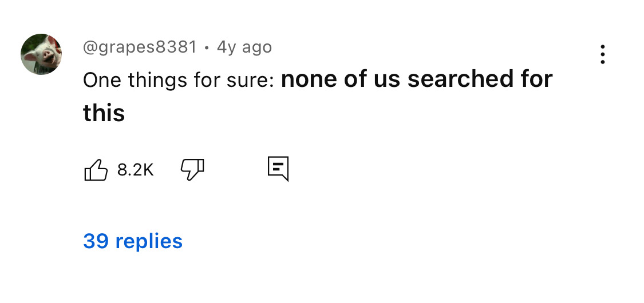This screenshot has width=644, height=303.
Task: Click the reply speech bubble icon
Action: pyautogui.click(x=278, y=169)
